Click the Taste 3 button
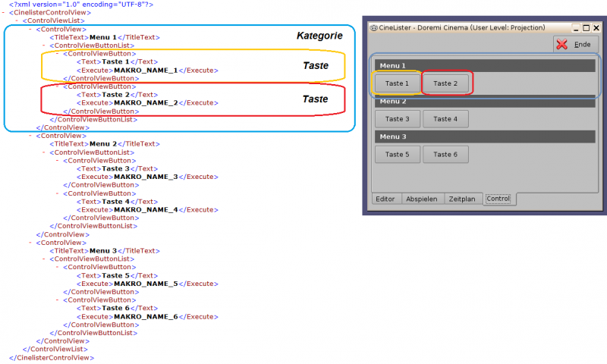Screen dimensions: 607x364 coord(397,119)
